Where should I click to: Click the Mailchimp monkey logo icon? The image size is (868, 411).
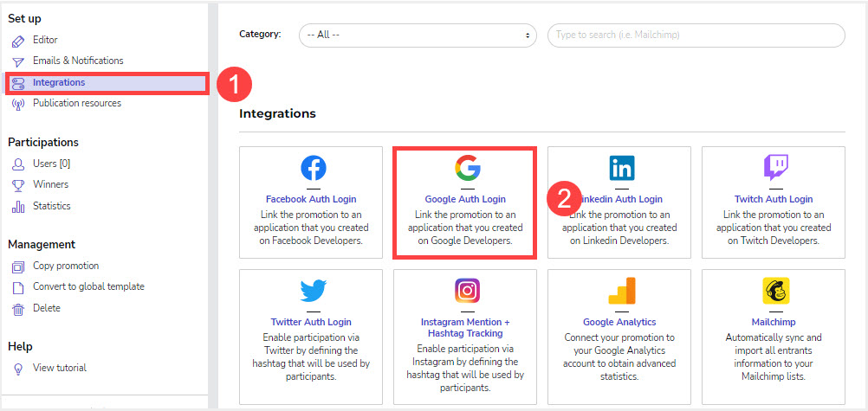(776, 291)
